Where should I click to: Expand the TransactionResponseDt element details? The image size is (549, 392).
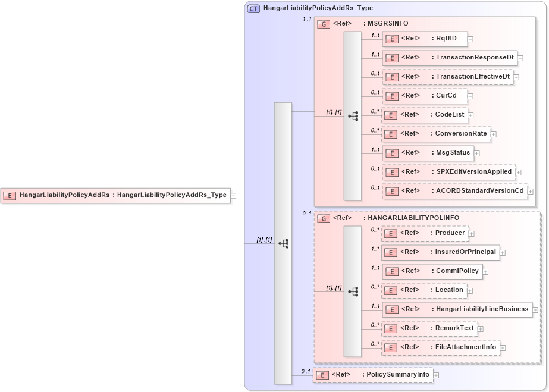tap(520, 58)
